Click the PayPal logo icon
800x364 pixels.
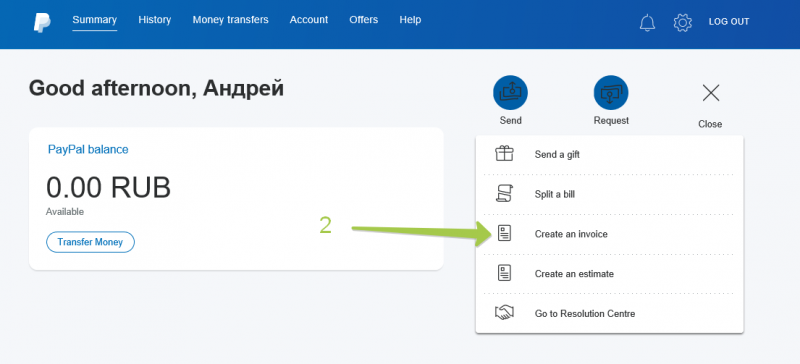point(42,22)
